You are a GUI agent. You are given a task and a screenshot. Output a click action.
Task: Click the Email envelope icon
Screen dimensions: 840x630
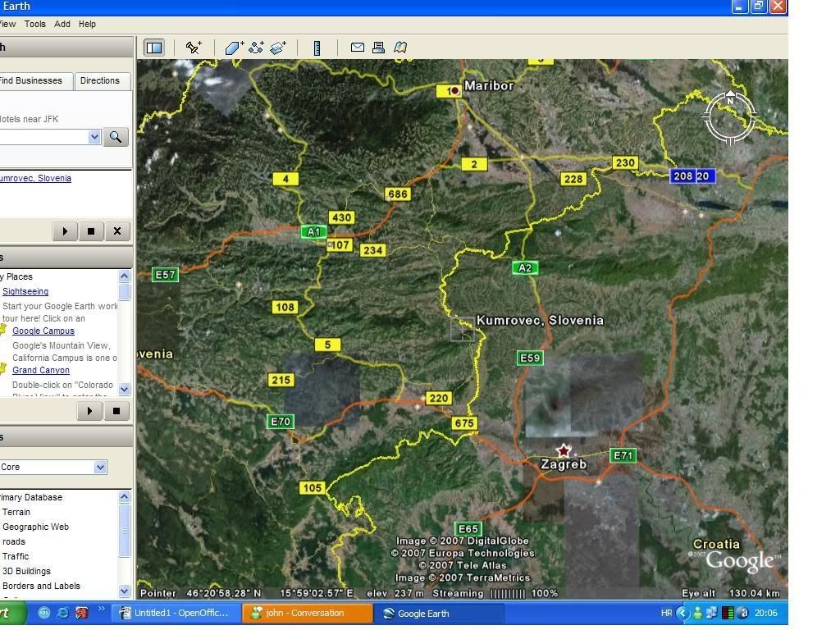pyautogui.click(x=358, y=48)
